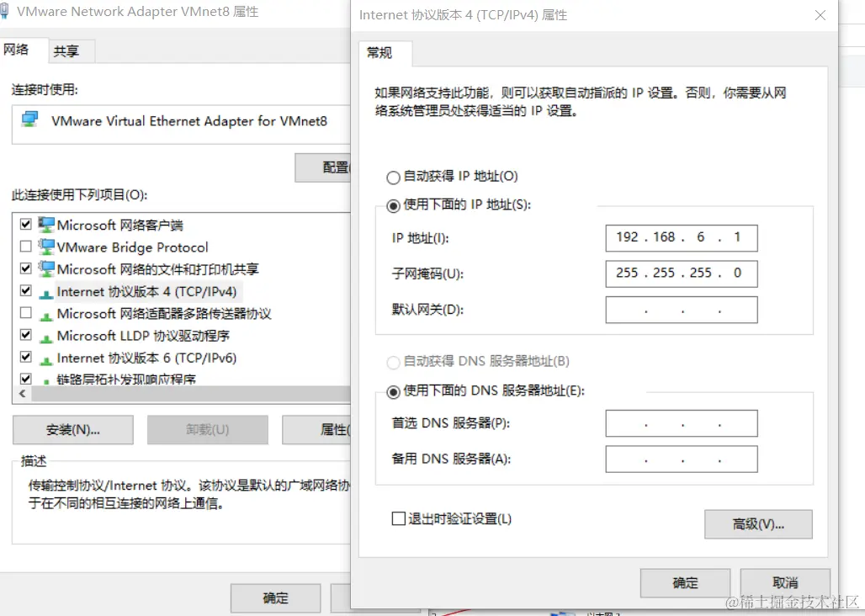Uncheck Microsoft 网络的文件和打印机共享 checkbox
This screenshot has width=865, height=616.
point(25,268)
